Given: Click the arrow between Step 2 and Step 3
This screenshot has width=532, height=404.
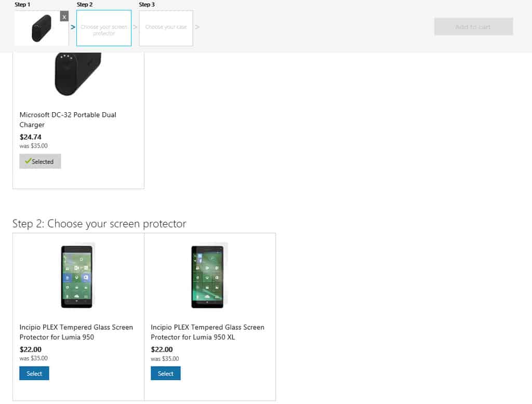Looking at the screenshot, I should point(135,27).
